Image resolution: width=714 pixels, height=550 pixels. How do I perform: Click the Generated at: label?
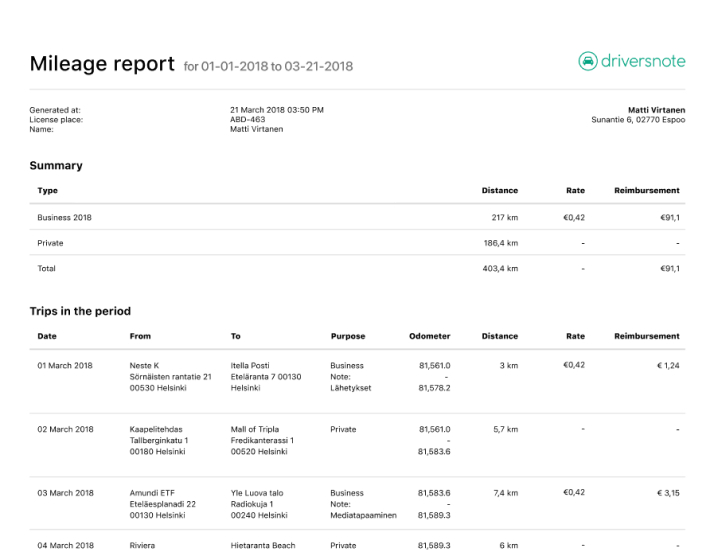(x=55, y=110)
